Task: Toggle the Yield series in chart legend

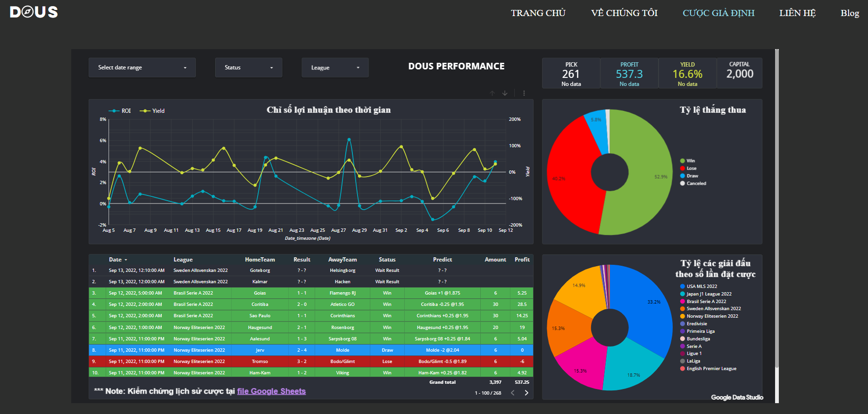Action: 152,111
